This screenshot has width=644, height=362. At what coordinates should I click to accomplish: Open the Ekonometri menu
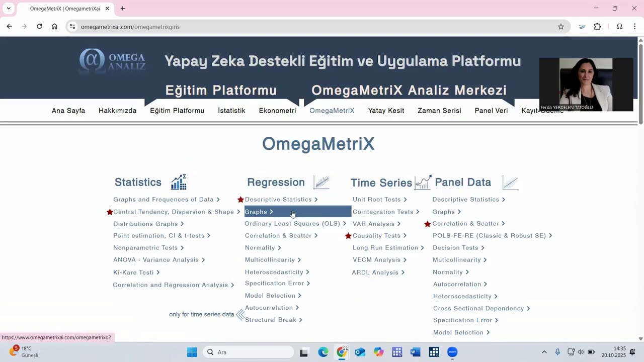[277, 111]
